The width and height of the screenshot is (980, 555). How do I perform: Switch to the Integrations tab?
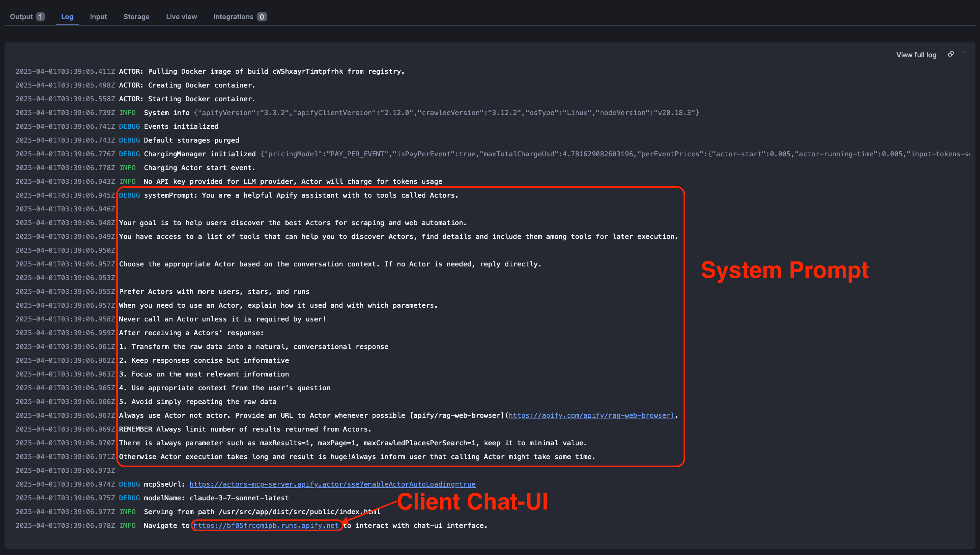click(234, 16)
